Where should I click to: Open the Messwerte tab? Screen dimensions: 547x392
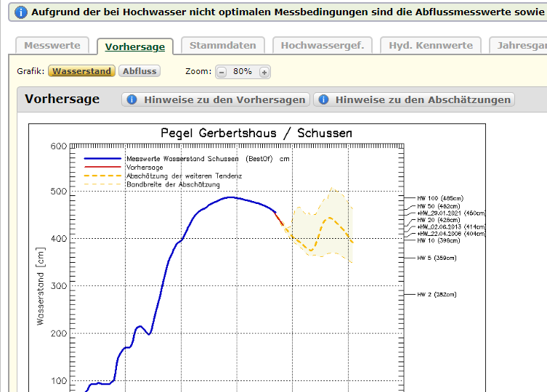pos(52,45)
